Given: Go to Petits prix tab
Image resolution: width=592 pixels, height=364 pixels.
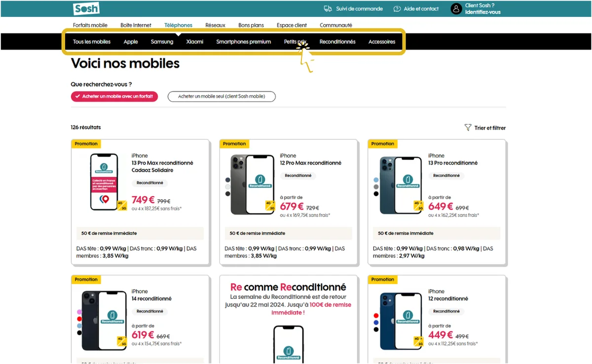Looking at the screenshot, I should 296,42.
